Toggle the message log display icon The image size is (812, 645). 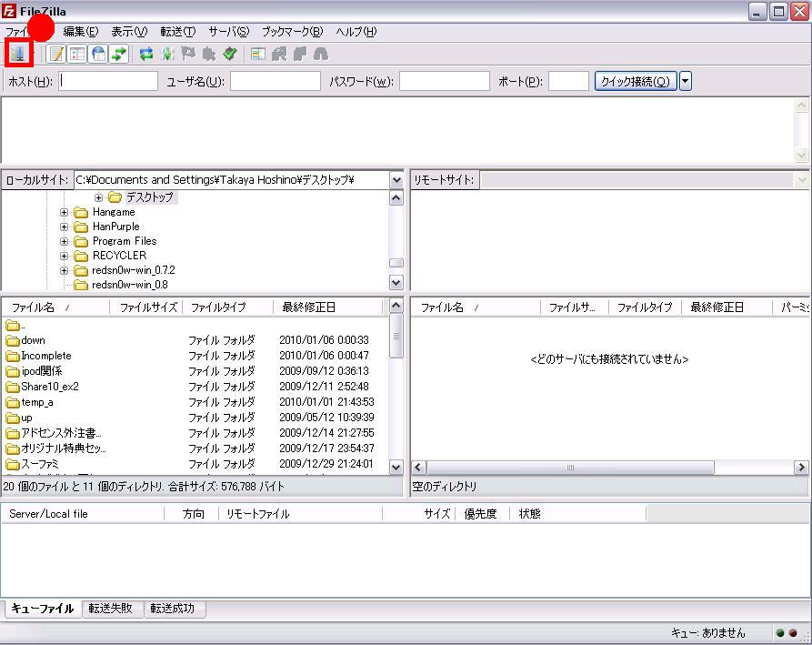[56, 54]
